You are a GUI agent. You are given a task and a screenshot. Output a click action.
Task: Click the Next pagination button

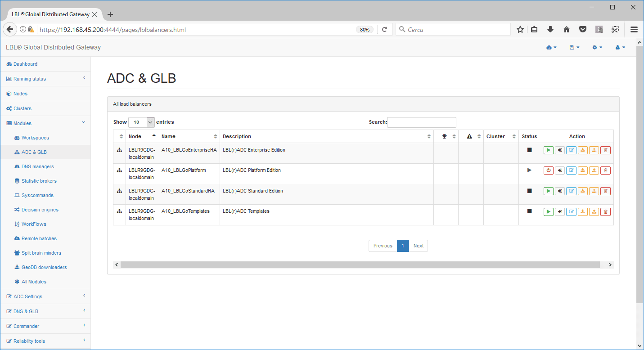point(418,246)
